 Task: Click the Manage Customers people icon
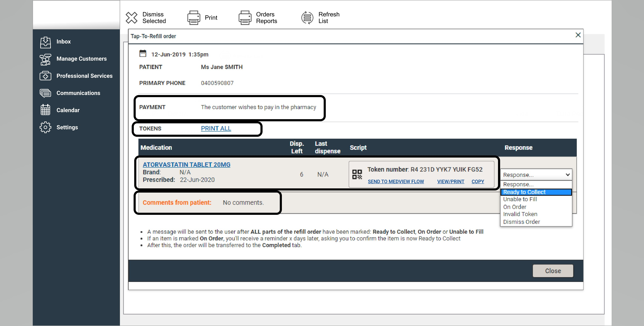click(x=46, y=59)
